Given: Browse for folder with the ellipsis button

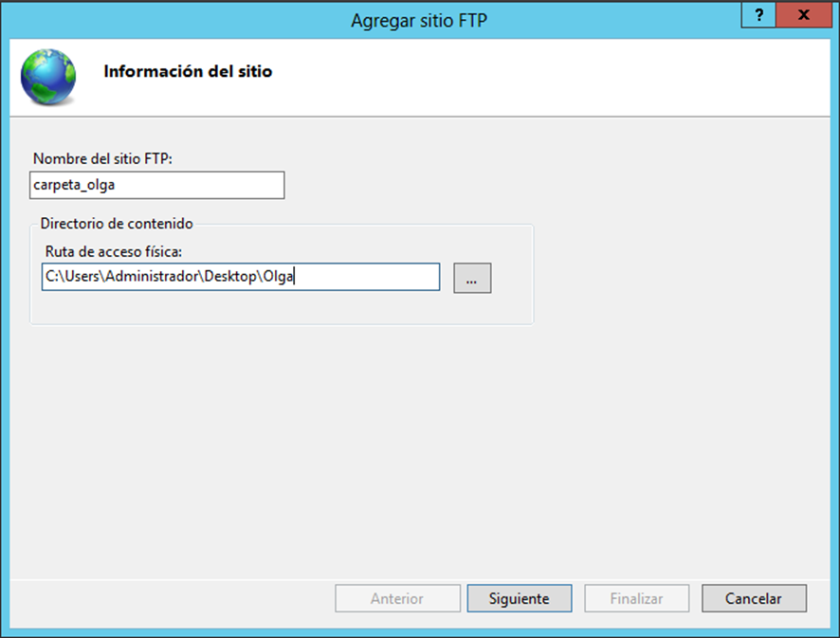Looking at the screenshot, I should click(x=472, y=278).
